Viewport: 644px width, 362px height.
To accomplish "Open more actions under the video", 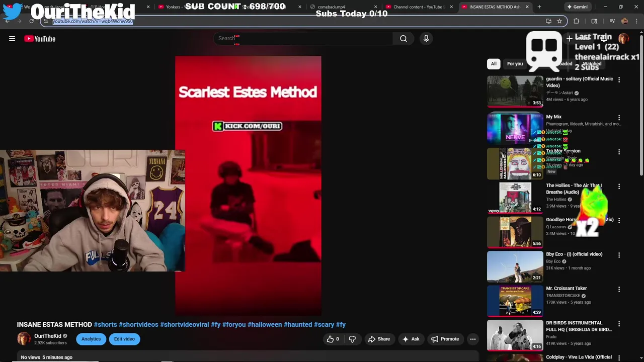I will tap(473, 339).
